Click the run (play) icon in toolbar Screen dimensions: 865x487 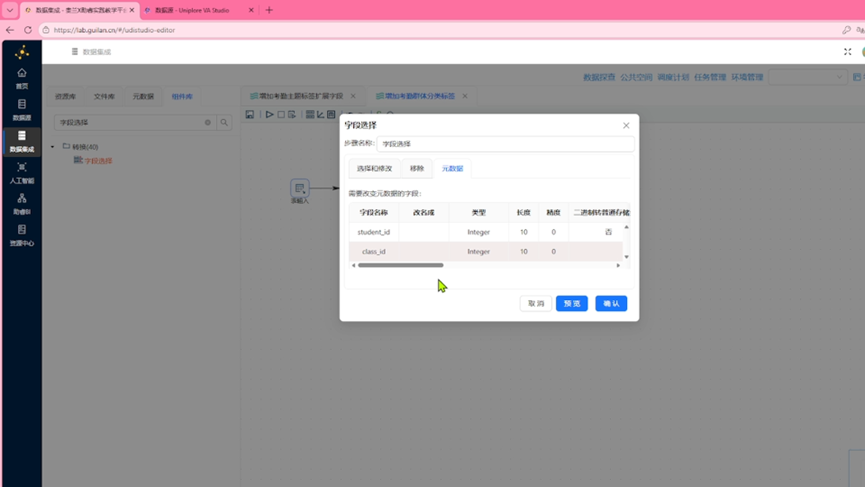[x=269, y=114]
